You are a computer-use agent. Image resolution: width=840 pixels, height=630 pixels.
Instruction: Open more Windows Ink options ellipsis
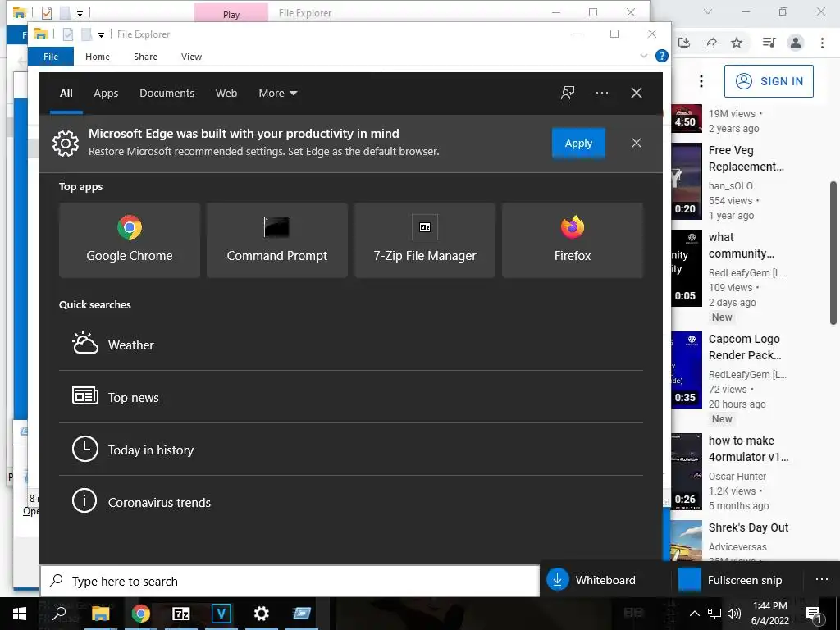click(822, 580)
